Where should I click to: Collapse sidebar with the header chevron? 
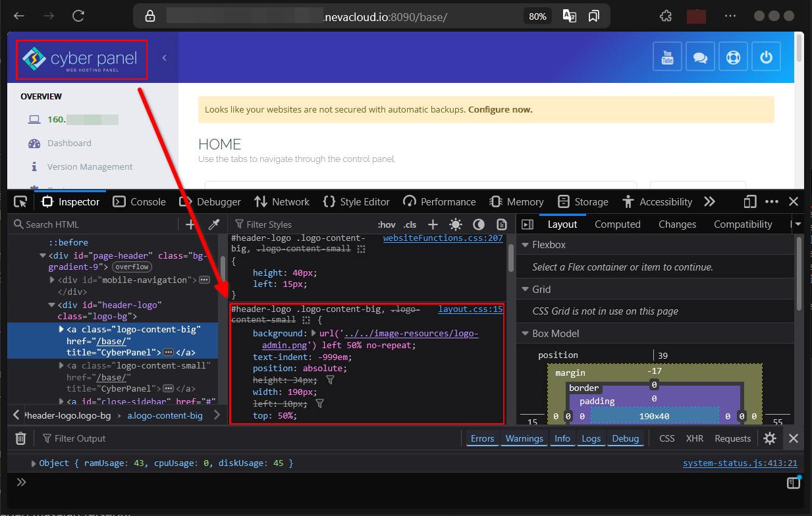point(164,58)
